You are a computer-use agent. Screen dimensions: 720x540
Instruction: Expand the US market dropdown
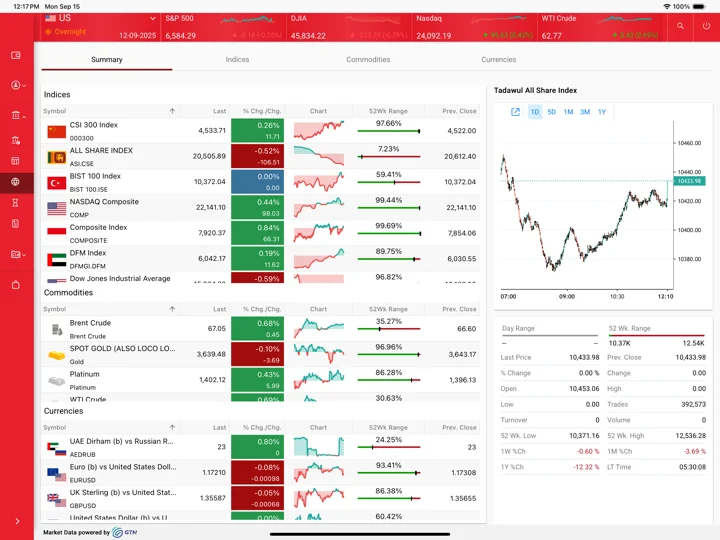[152, 18]
